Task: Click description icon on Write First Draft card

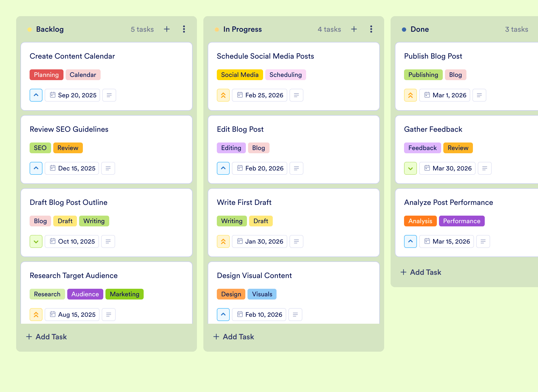Action: click(296, 241)
